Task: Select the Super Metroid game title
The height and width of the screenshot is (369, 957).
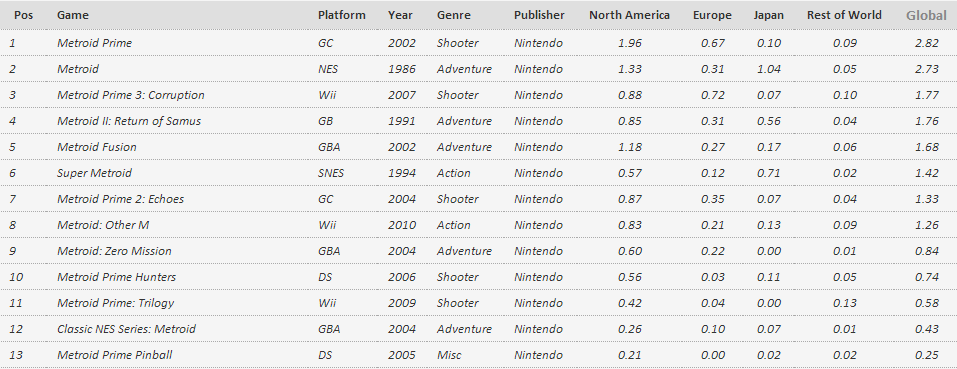Action: click(94, 173)
